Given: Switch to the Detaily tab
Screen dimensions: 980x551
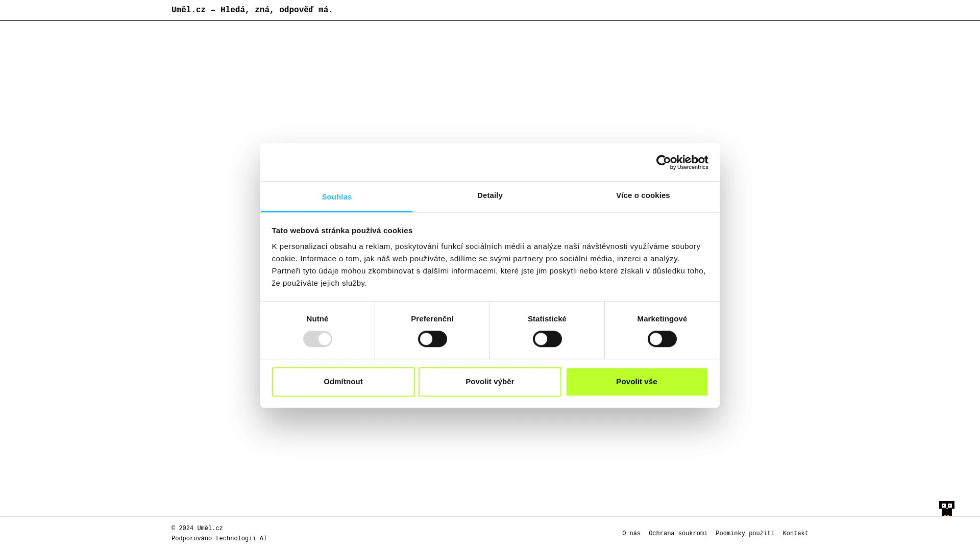Looking at the screenshot, I should [490, 196].
